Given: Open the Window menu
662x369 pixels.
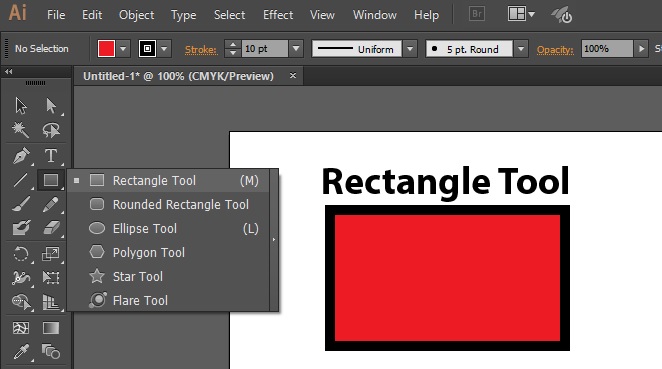Looking at the screenshot, I should (375, 15).
